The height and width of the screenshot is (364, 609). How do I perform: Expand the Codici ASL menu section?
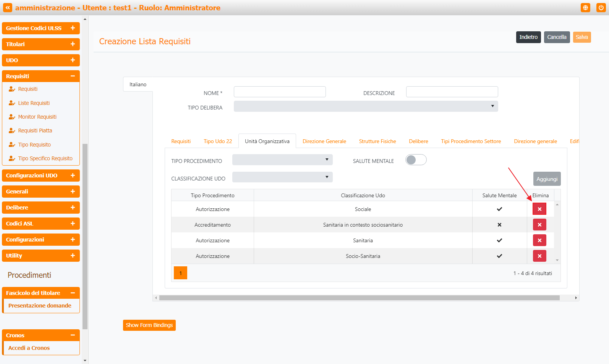(41, 224)
